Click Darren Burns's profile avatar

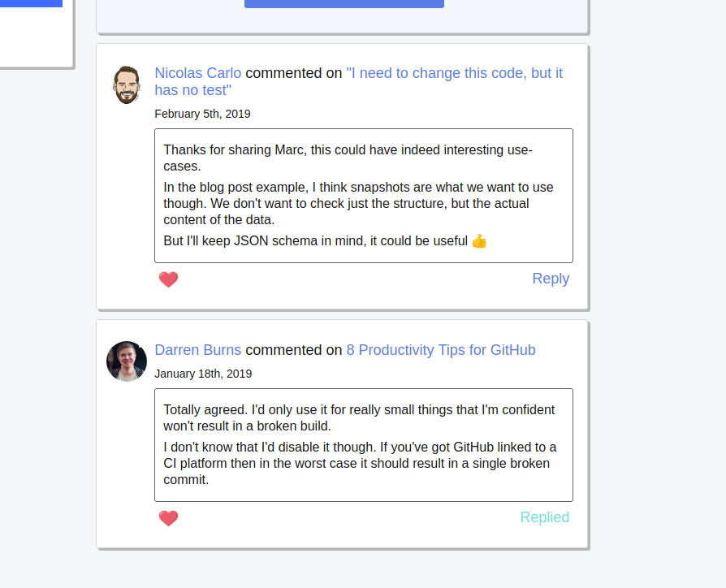[127, 361]
